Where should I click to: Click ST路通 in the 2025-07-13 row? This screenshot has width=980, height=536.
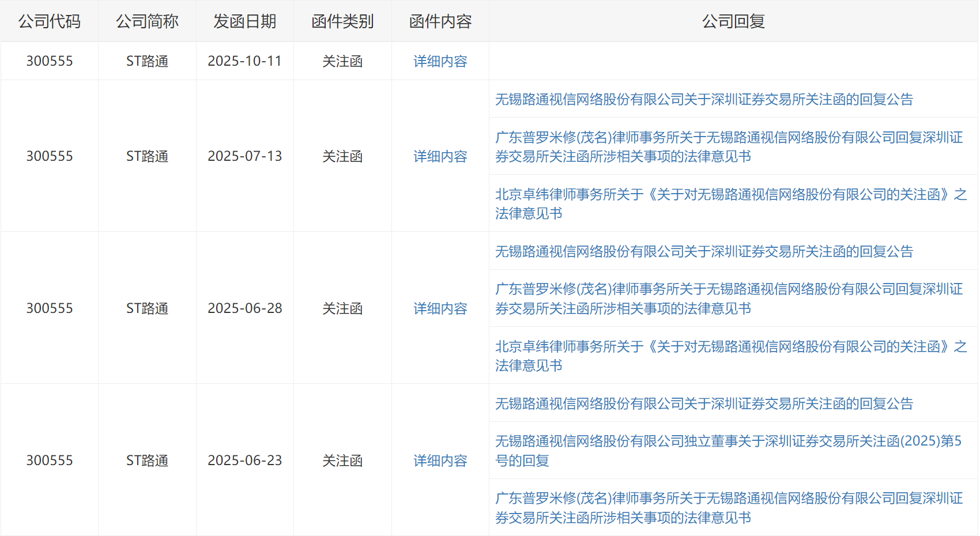tap(147, 156)
